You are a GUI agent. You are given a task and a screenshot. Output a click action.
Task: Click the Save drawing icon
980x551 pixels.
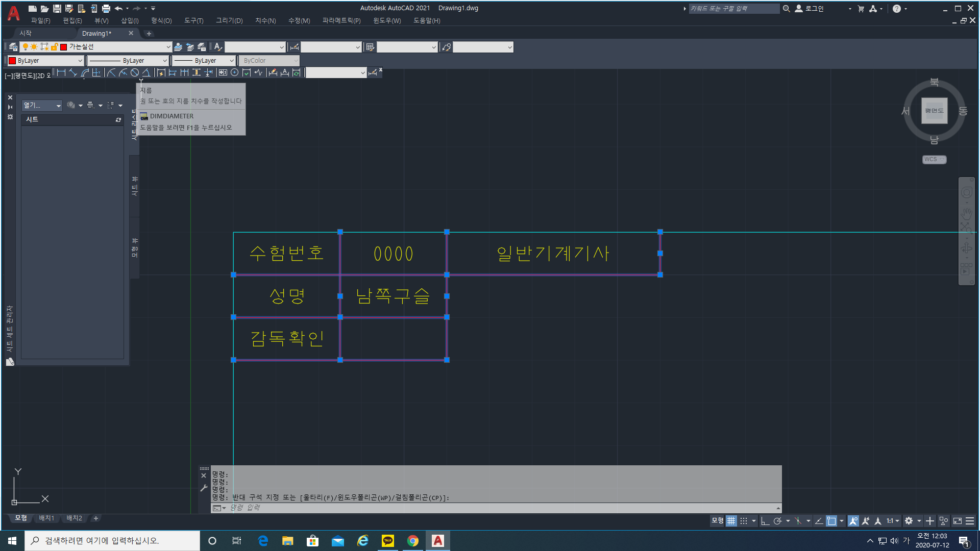(57, 9)
